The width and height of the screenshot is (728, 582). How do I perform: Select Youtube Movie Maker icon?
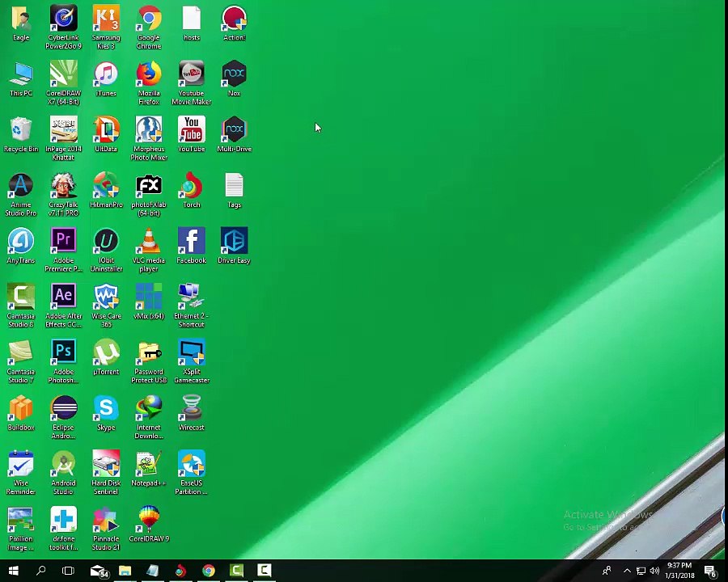point(191,74)
